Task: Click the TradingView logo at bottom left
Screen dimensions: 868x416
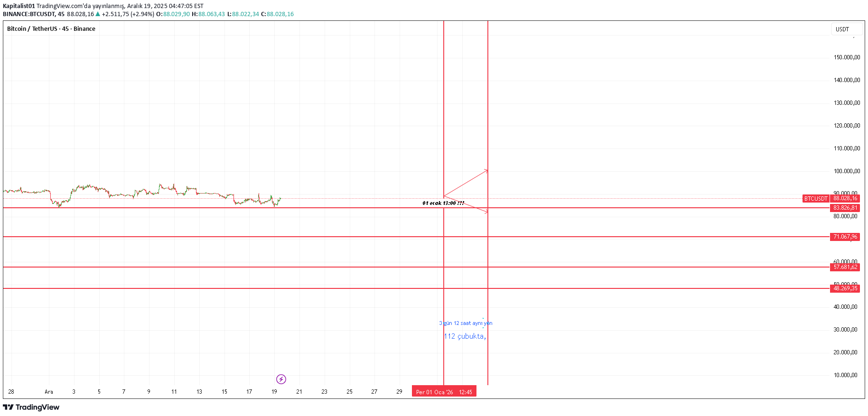Action: pyautogui.click(x=31, y=407)
